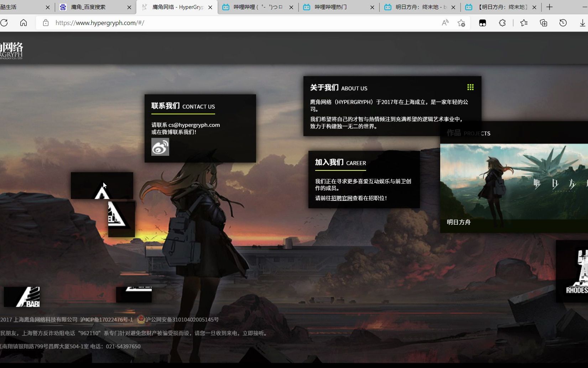Close the 鹰角网络 - HyperGryph tab
This screenshot has width=588, height=368.
[210, 7]
